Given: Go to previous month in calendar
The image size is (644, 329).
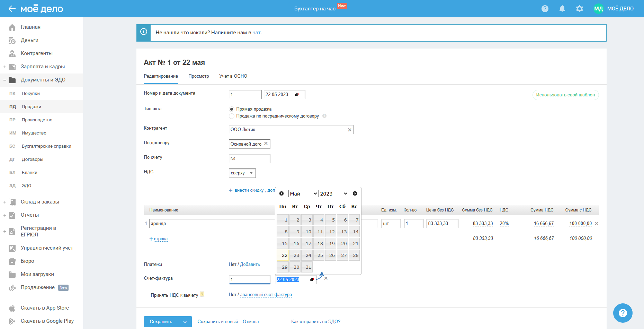Looking at the screenshot, I should (281, 193).
